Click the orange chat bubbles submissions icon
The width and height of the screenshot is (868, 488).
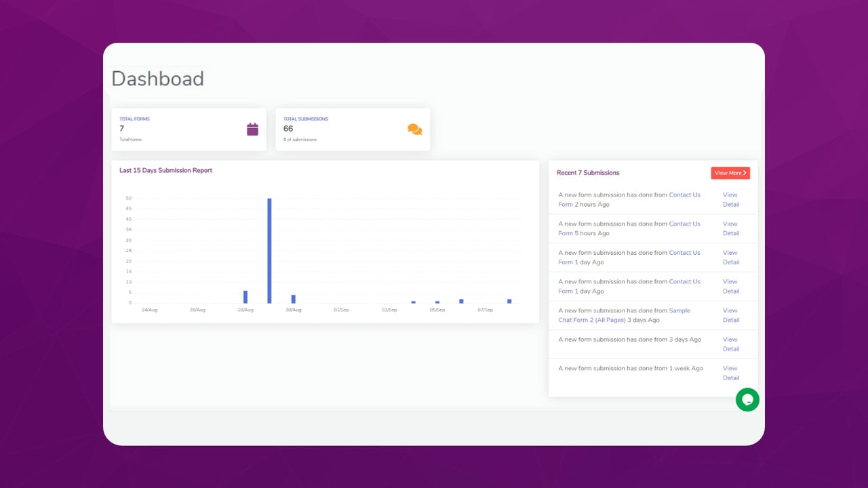coord(414,129)
